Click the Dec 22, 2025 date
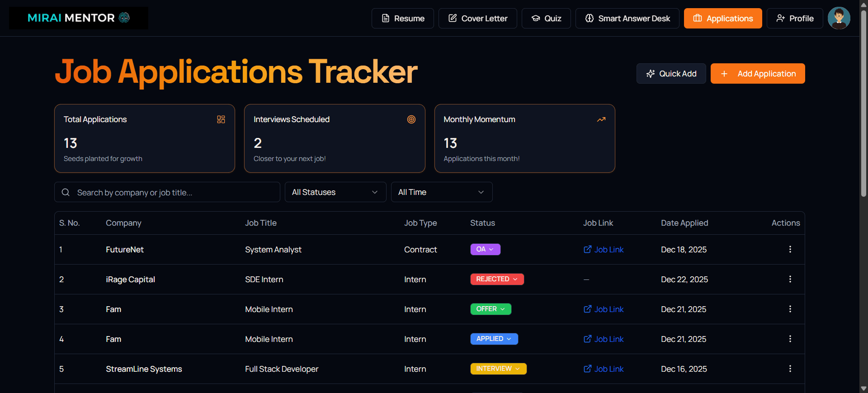868x393 pixels. (684, 279)
